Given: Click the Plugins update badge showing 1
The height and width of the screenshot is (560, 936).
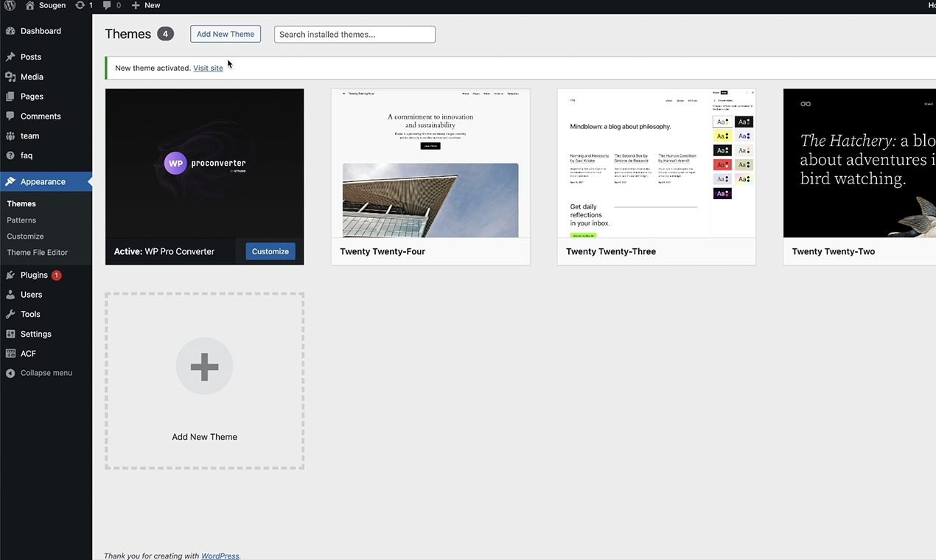Looking at the screenshot, I should [x=57, y=275].
